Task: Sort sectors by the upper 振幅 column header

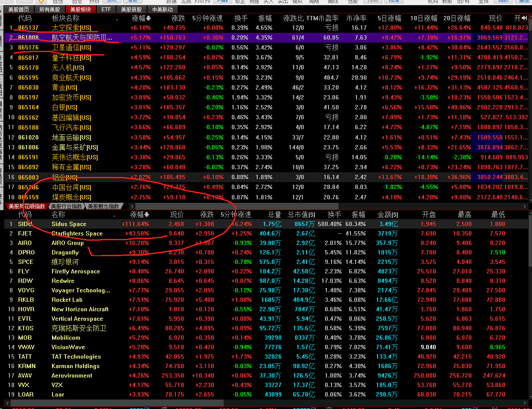Action: 265,19
